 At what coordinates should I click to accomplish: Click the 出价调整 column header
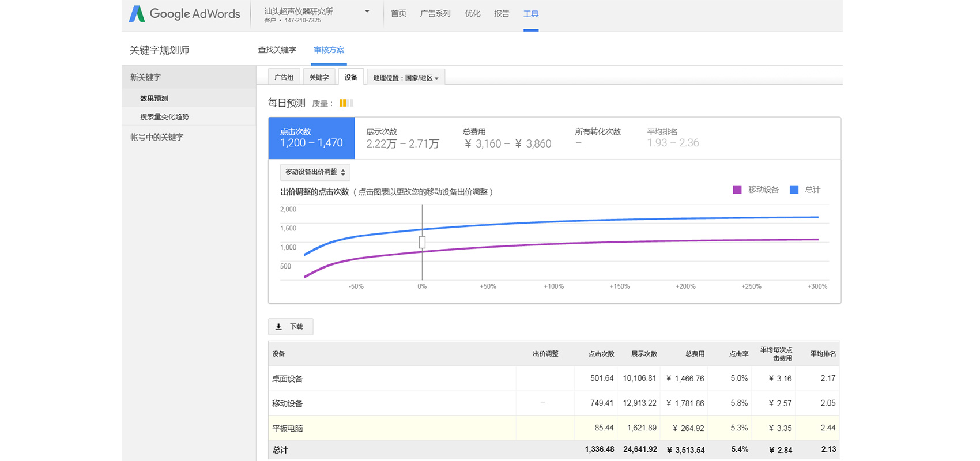click(x=545, y=354)
